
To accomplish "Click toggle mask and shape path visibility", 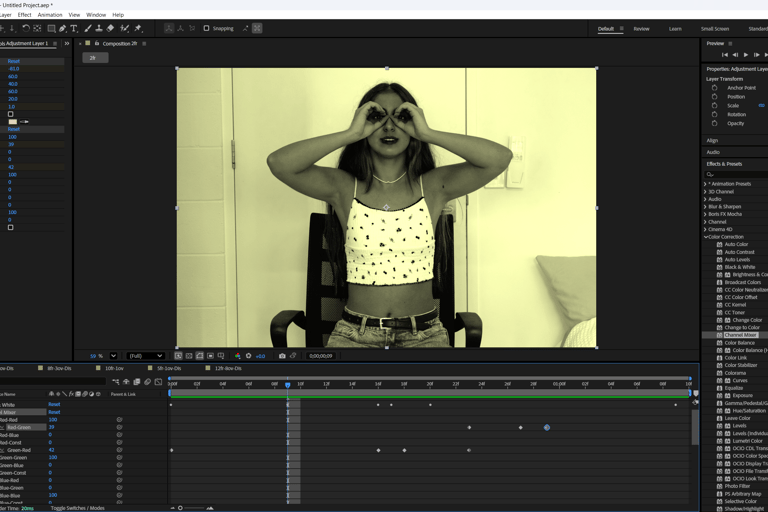I will pos(199,356).
